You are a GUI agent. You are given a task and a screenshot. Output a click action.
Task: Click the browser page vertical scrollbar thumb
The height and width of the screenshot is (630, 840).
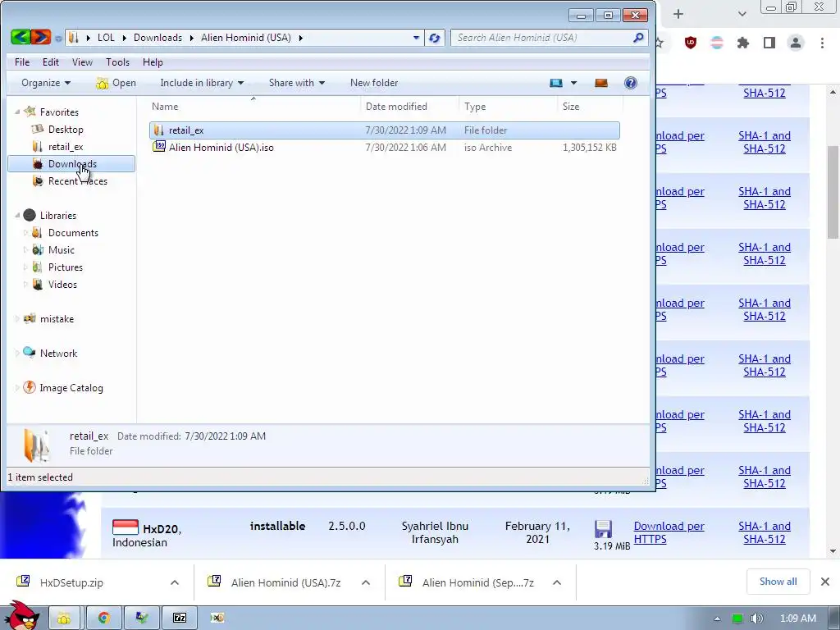tap(833, 192)
